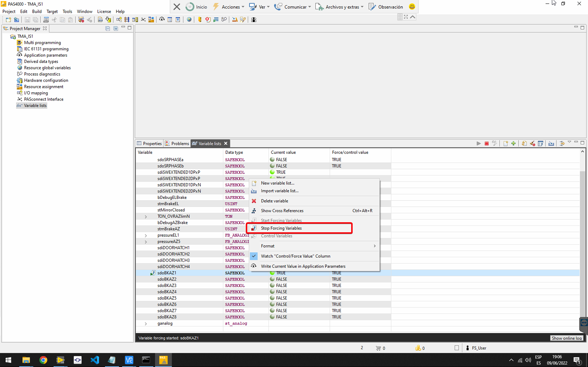Screen dimensions: 588x367
Task: Choose Import variable list... from the context menu
Action: [x=315, y=191]
